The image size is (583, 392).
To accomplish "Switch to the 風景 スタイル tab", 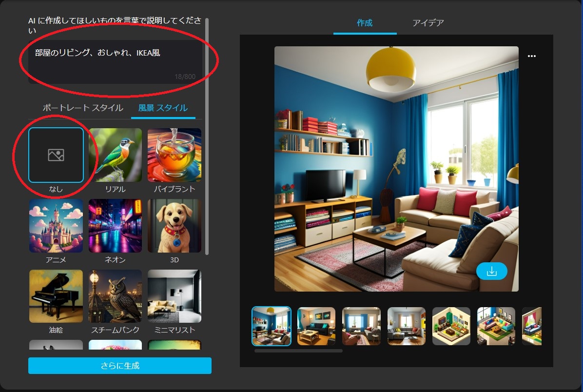I will coord(163,108).
